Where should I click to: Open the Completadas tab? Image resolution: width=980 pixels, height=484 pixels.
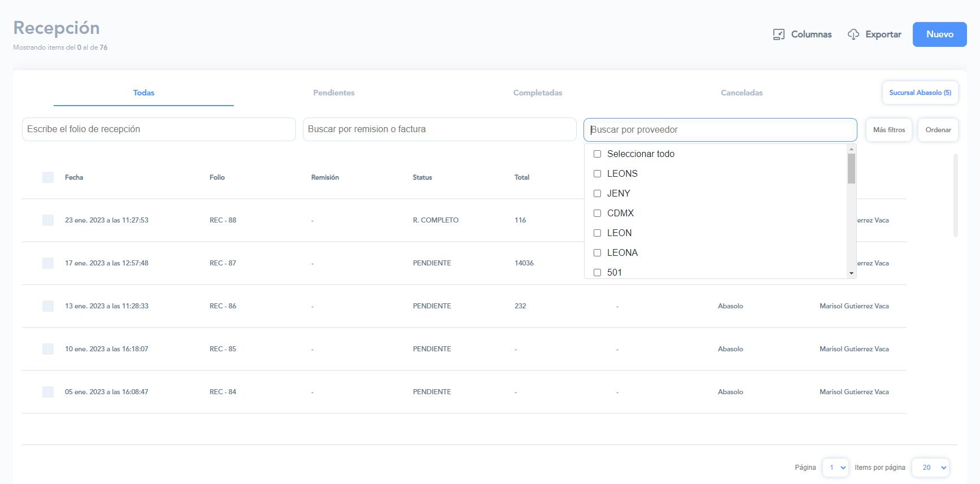pos(537,93)
